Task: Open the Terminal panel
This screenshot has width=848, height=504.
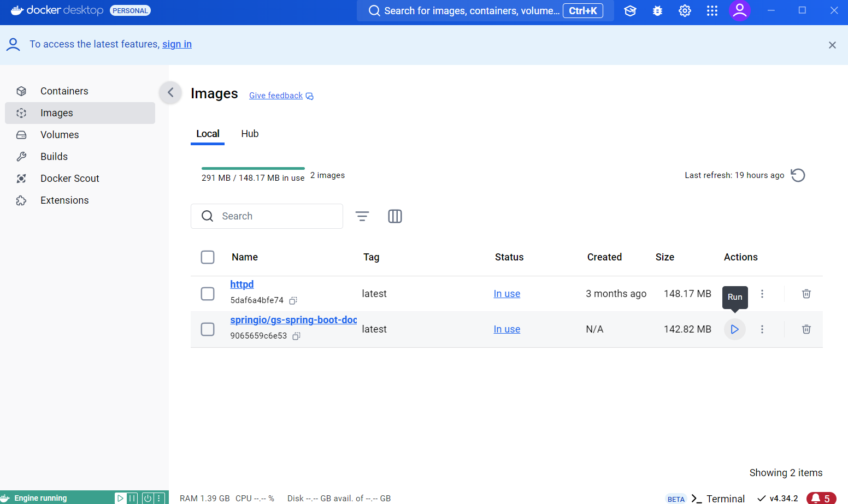Action: point(718,499)
